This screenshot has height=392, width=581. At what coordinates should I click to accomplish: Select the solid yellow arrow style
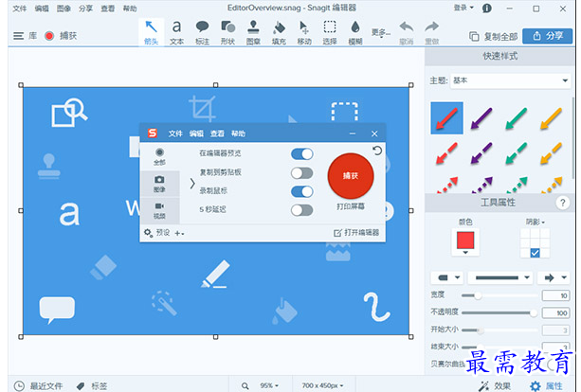pos(551,118)
